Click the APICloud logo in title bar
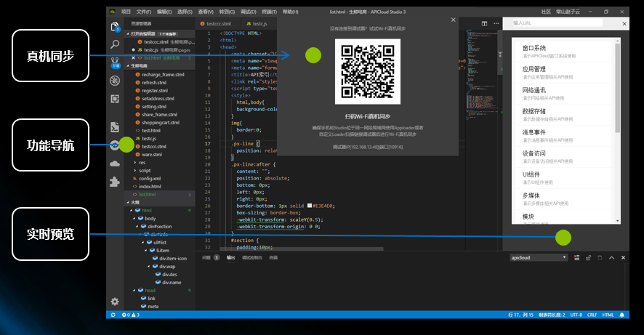The width and height of the screenshot is (644, 335). pyautogui.click(x=113, y=12)
